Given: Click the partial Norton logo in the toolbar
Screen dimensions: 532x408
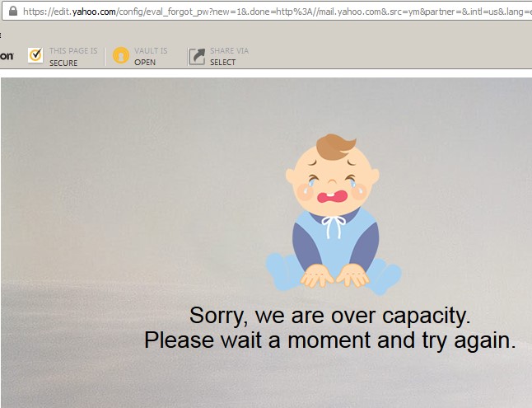Looking at the screenshot, I should tap(7, 56).
